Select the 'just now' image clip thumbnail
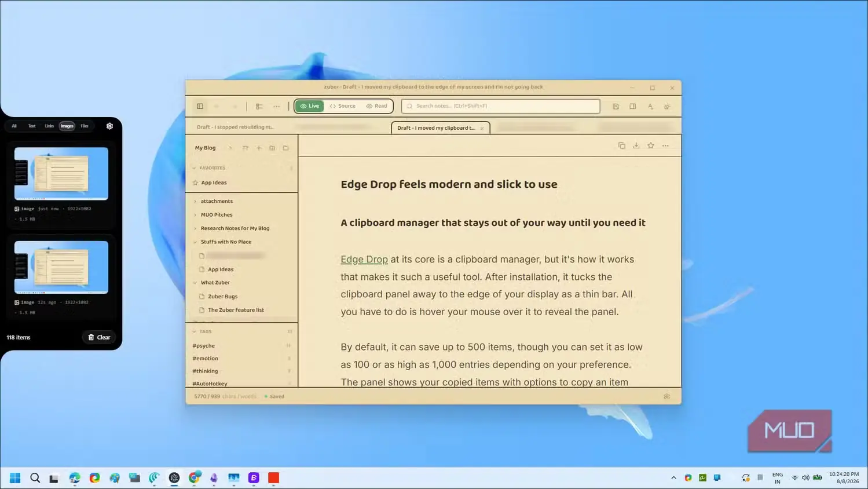 61,173
